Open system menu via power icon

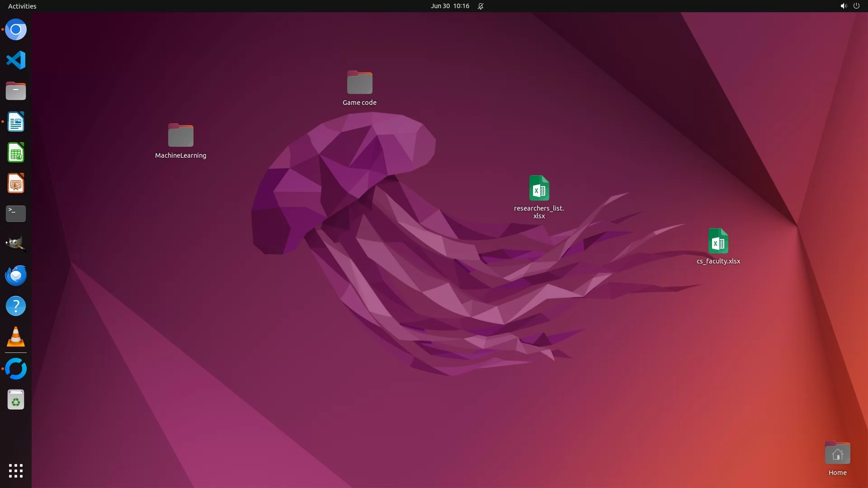pos(856,6)
